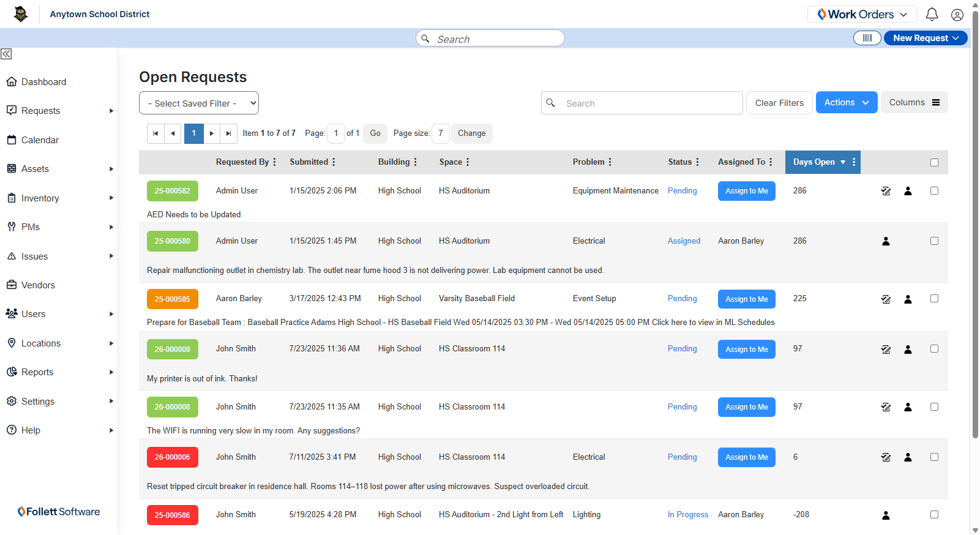Click the Open Requests search field
The width and height of the screenshot is (980, 535).
tap(642, 103)
